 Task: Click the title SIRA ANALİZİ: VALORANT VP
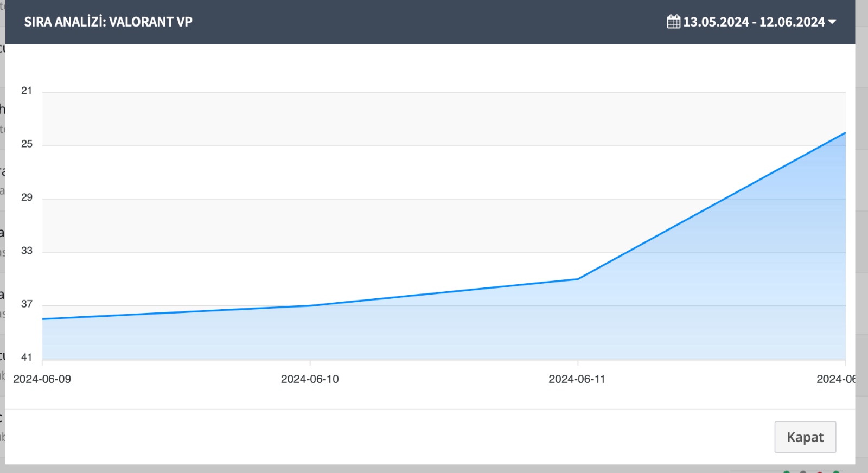108,22
